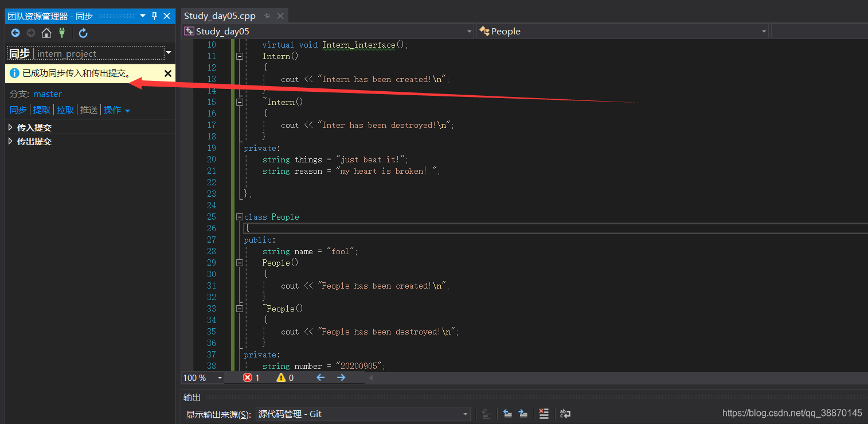Click the 同步 sync link
This screenshot has height=424, width=868.
(18, 110)
